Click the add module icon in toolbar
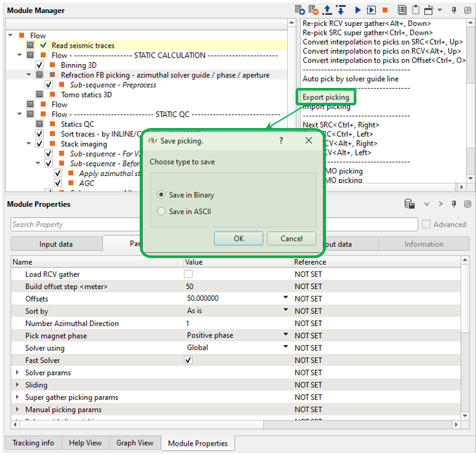This screenshot has height=456, width=476. click(299, 10)
